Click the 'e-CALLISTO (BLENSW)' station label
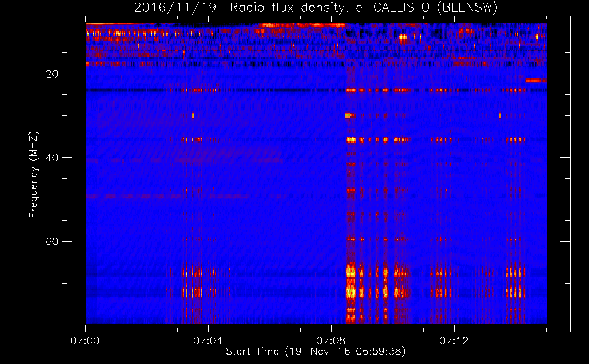Image resolution: width=589 pixels, height=364 pixels. coord(426,8)
